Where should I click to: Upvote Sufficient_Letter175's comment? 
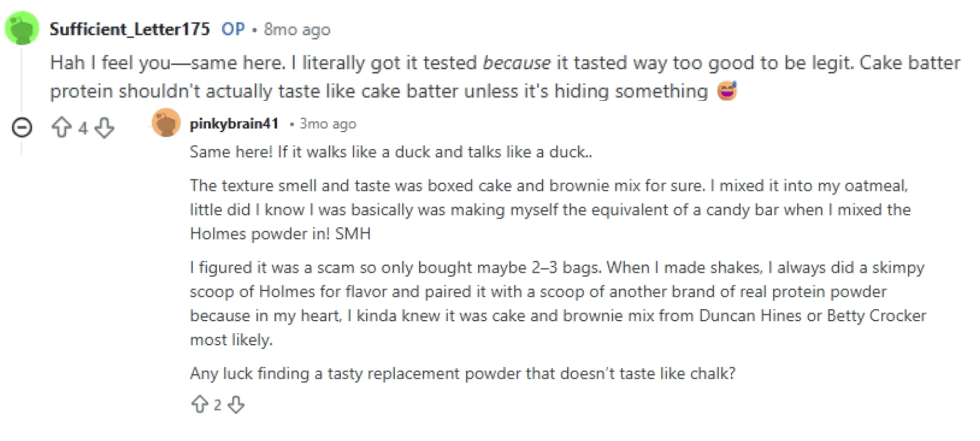[62, 128]
